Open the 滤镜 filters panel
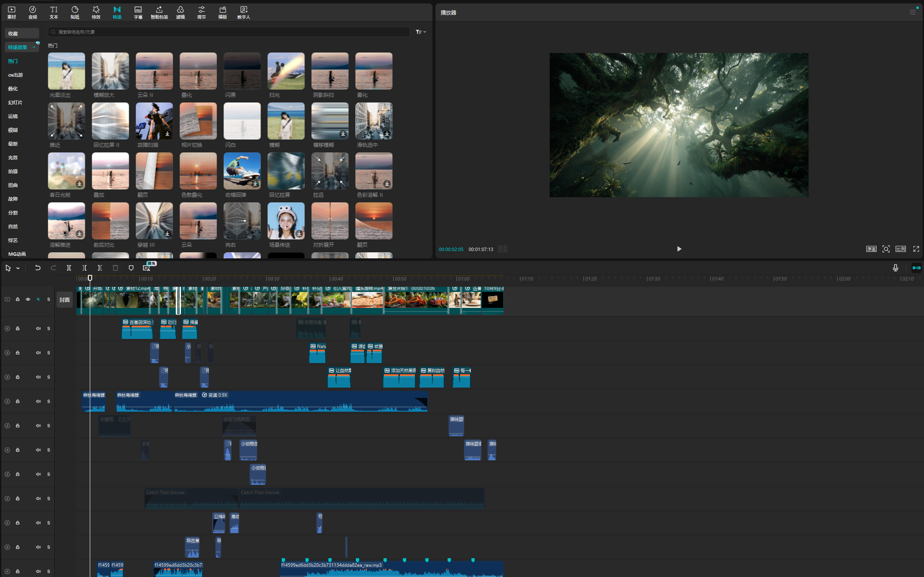The image size is (924, 577). pos(180,12)
